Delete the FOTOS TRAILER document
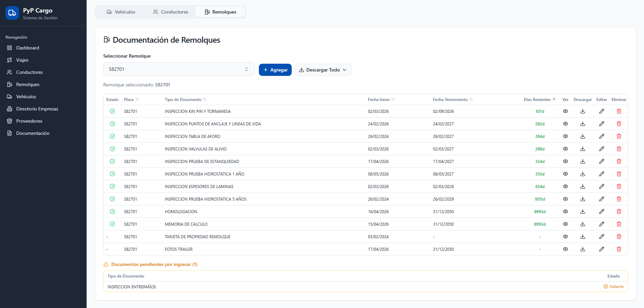 point(619,249)
